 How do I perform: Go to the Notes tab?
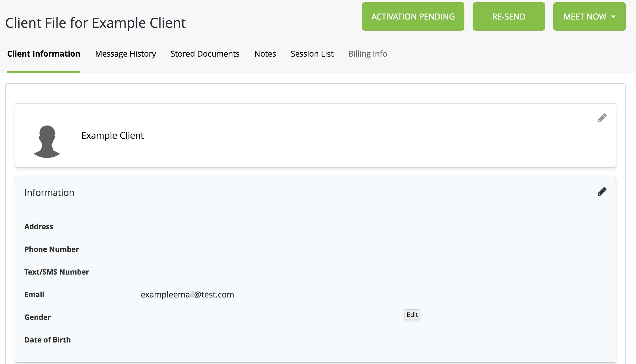[265, 54]
